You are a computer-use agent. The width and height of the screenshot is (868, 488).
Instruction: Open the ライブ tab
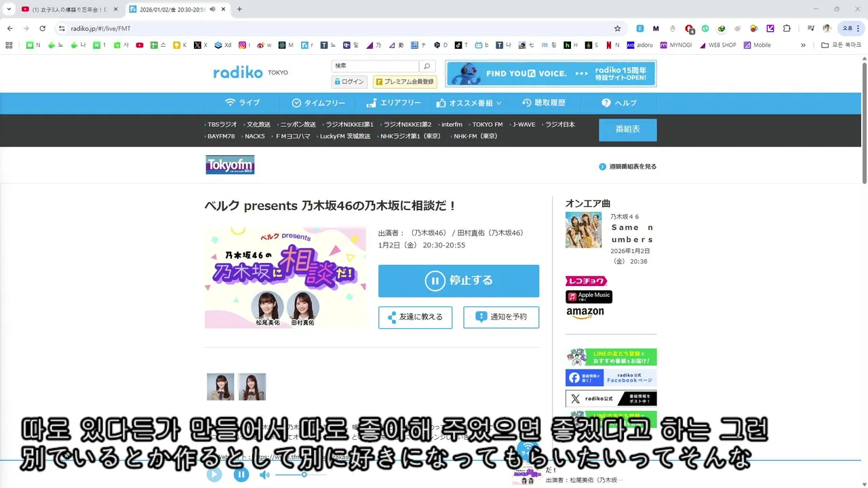[x=242, y=103]
